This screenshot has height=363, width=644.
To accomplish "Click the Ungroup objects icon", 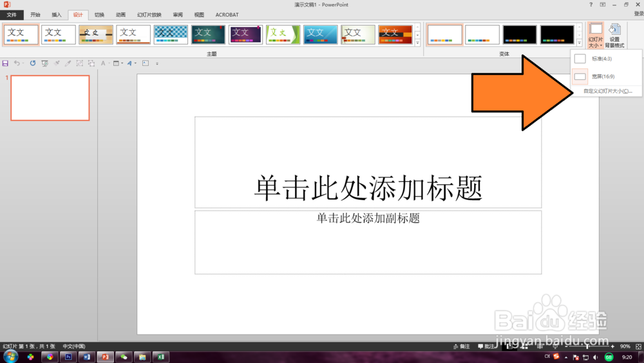I will click(x=91, y=63).
